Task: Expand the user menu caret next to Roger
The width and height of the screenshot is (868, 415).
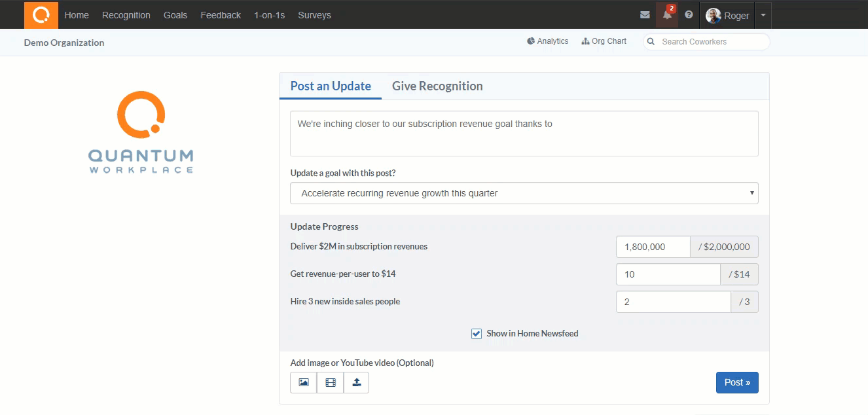Action: point(763,15)
